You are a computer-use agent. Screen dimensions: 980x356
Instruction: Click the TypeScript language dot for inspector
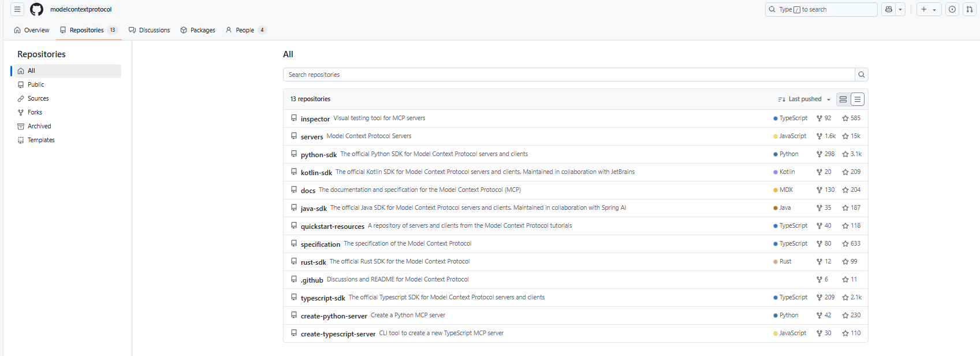pos(776,118)
